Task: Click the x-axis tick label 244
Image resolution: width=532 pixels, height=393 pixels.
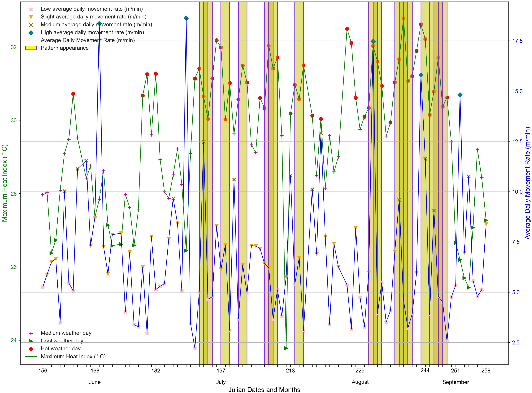Action: point(425,371)
